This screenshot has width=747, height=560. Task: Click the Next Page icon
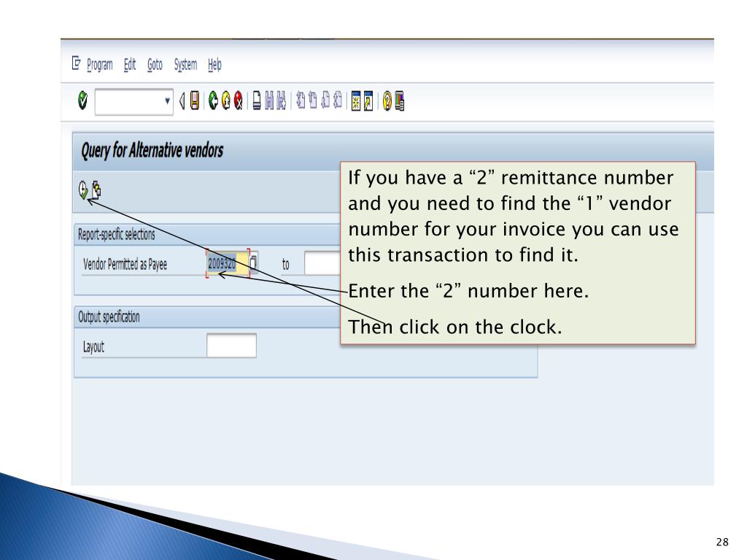tap(325, 101)
